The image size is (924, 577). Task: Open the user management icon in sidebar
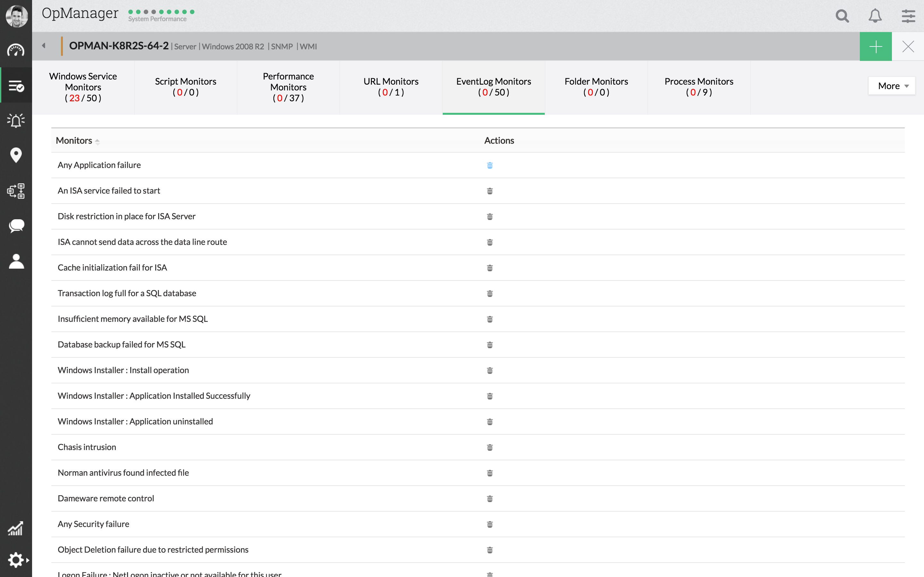pyautogui.click(x=16, y=261)
